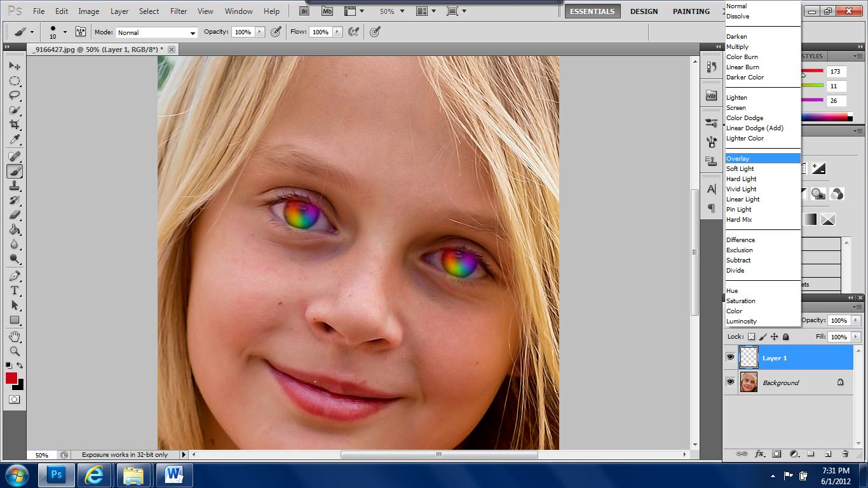868x488 pixels.
Task: Launch Mini Bridge from application bar
Action: (327, 11)
